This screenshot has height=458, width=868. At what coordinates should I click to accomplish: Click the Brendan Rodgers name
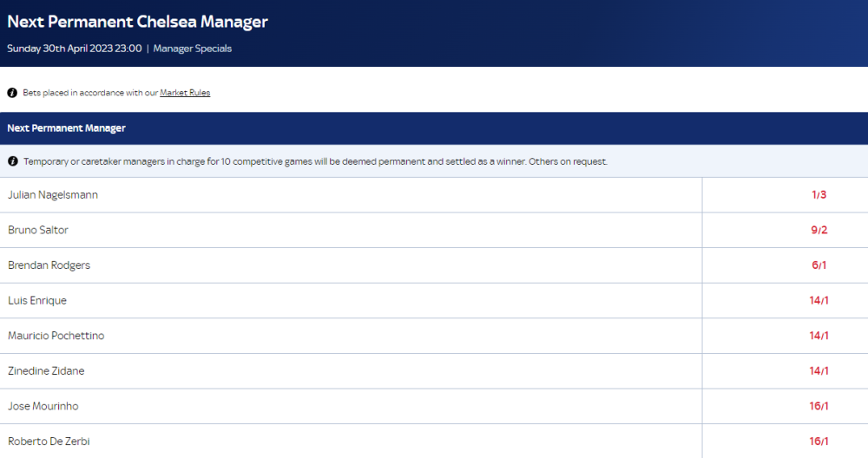tap(49, 265)
